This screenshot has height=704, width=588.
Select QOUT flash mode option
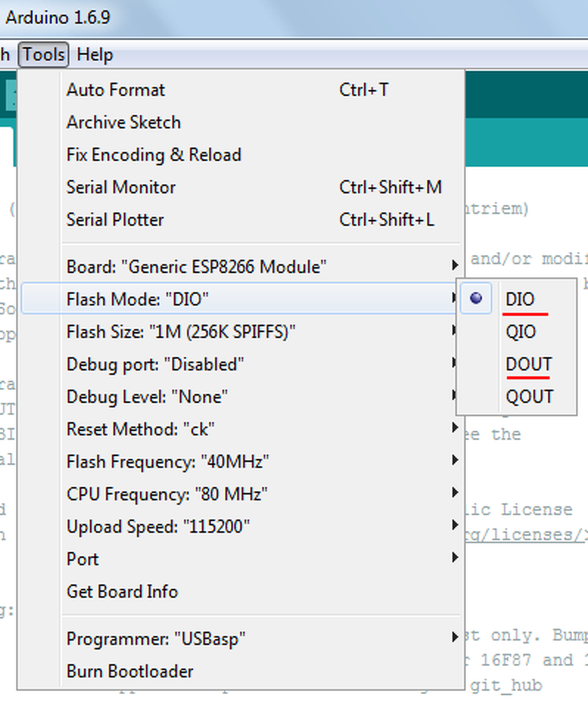517,397
